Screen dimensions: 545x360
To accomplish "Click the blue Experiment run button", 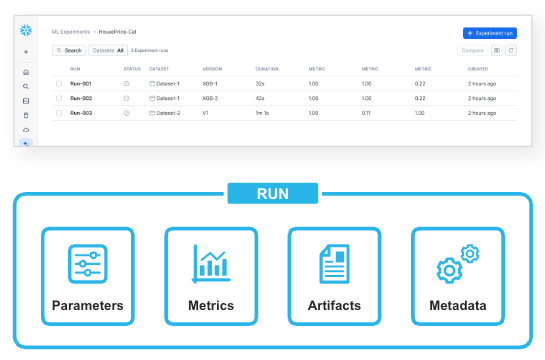I will point(490,33).
